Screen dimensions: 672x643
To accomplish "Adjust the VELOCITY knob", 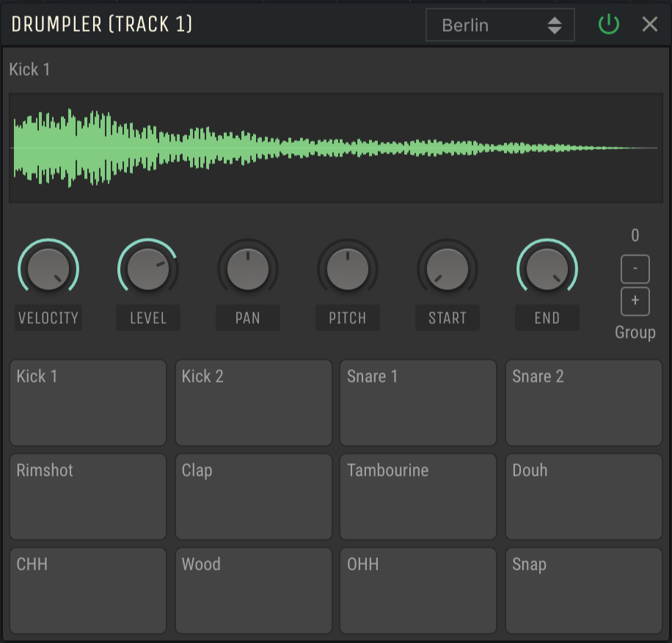I will [48, 268].
